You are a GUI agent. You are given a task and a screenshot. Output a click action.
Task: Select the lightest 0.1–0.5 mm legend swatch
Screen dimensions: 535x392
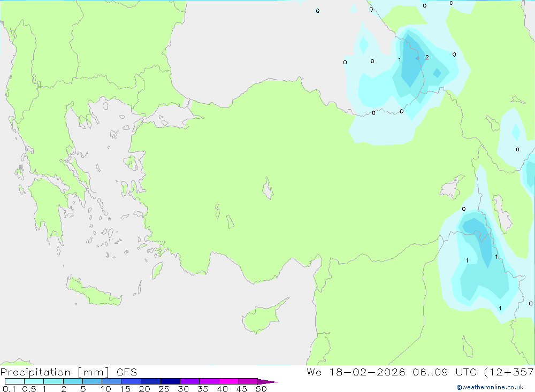[14, 381]
